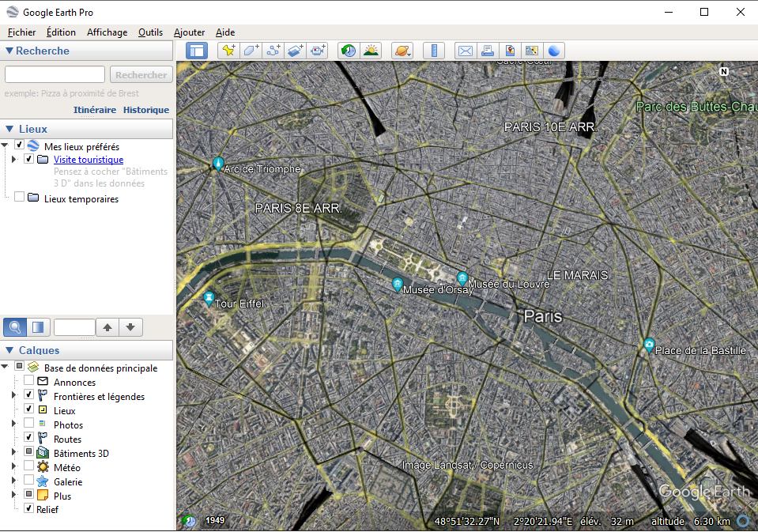Select the Add Path tool
This screenshot has width=758, height=532.
click(273, 51)
